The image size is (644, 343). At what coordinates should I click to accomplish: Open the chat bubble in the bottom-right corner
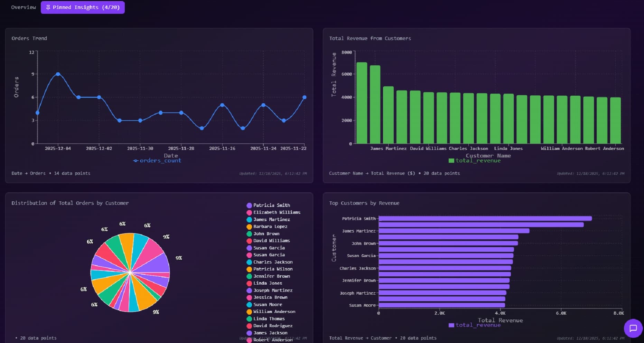[x=633, y=328]
